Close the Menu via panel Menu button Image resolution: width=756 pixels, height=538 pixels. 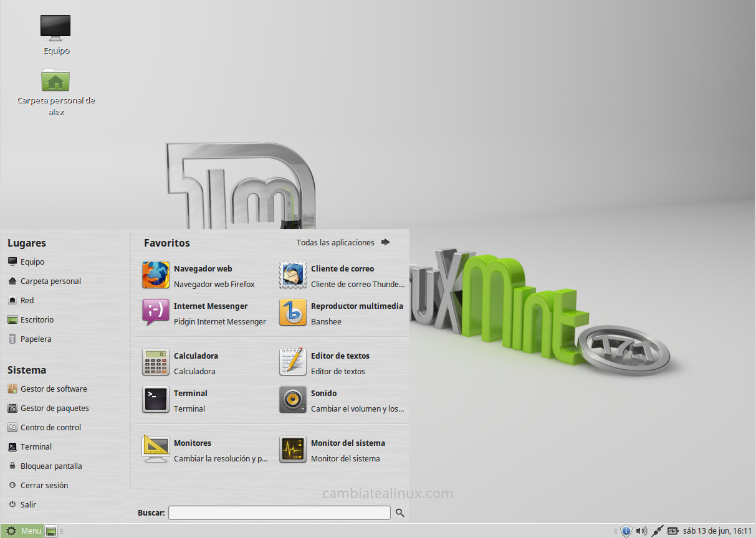[x=23, y=531]
